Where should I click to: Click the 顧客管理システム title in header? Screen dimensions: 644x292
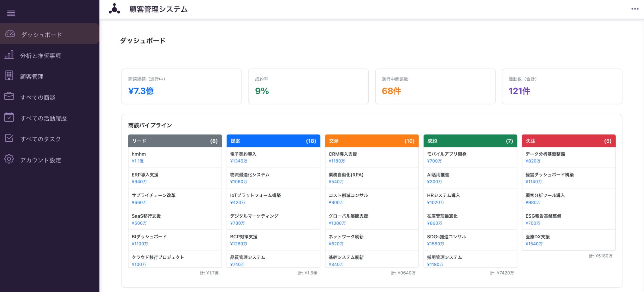pos(158,9)
